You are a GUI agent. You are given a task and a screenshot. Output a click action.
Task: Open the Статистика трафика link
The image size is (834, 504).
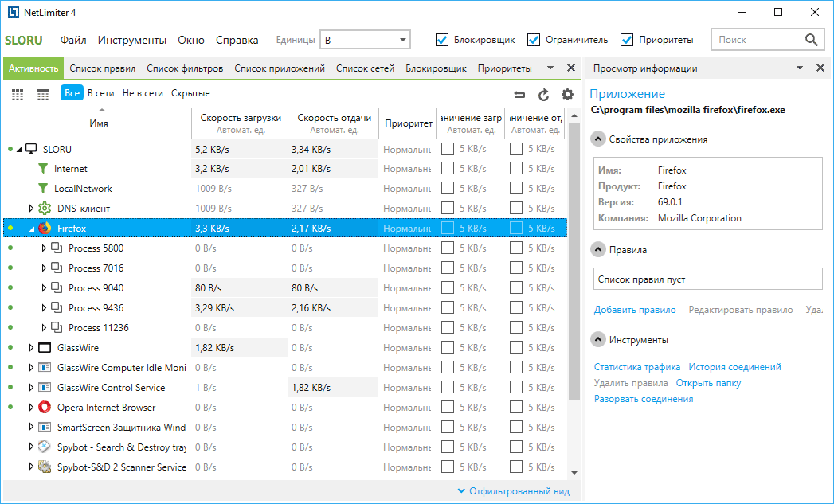(637, 367)
